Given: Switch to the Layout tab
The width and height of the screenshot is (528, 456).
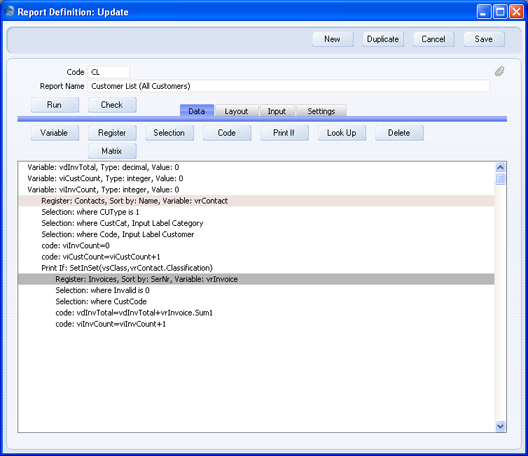Looking at the screenshot, I should click(236, 111).
